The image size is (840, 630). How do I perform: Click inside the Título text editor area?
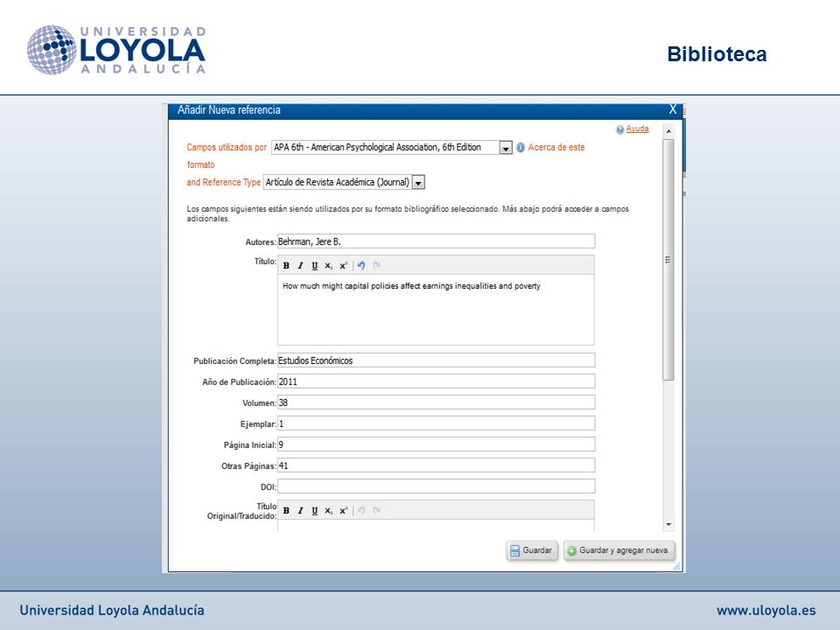pos(436,310)
